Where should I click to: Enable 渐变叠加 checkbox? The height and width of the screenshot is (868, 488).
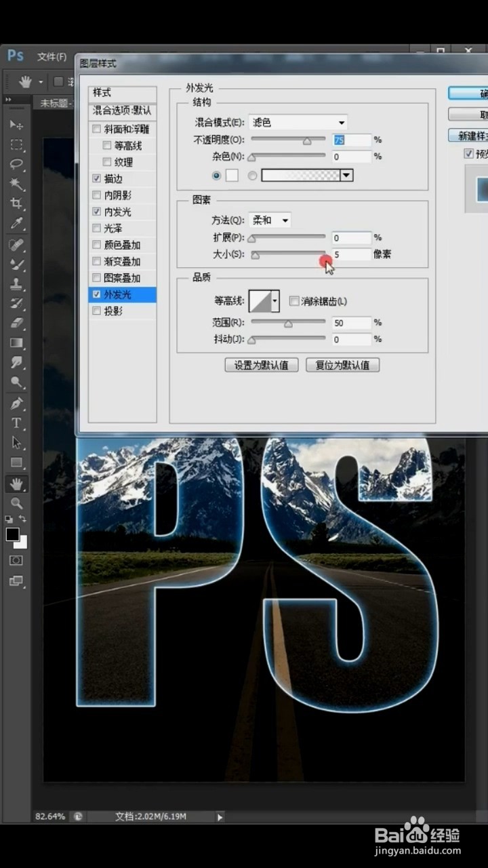[97, 262]
